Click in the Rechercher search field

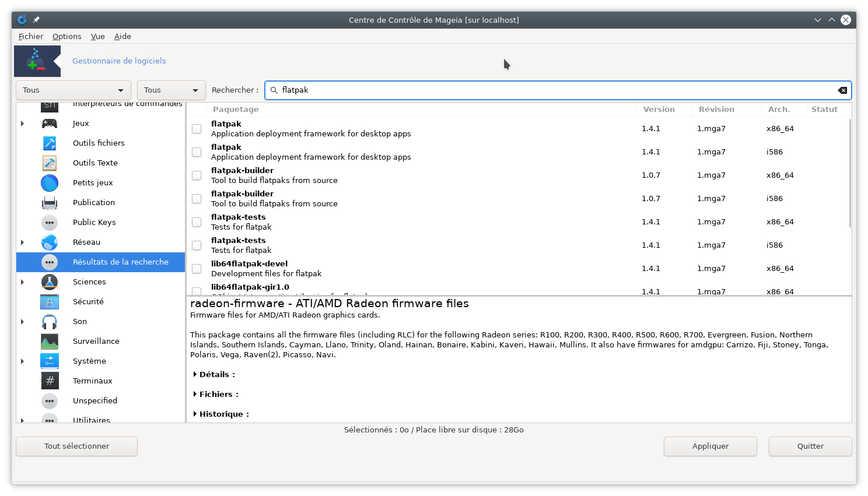(558, 90)
